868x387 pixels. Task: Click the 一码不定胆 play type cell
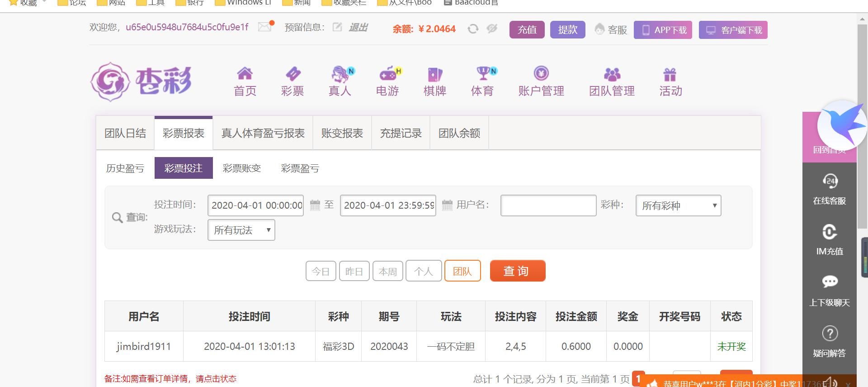(451, 347)
